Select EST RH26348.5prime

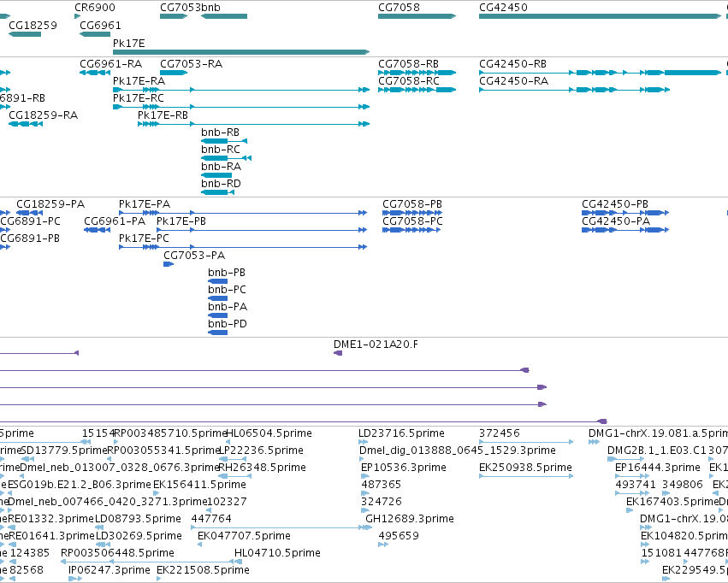click(234, 476)
